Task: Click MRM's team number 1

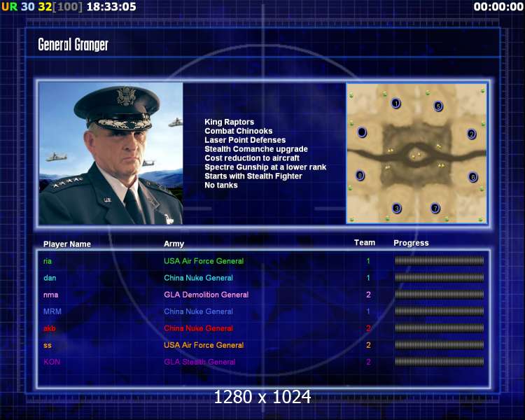Action: [368, 311]
